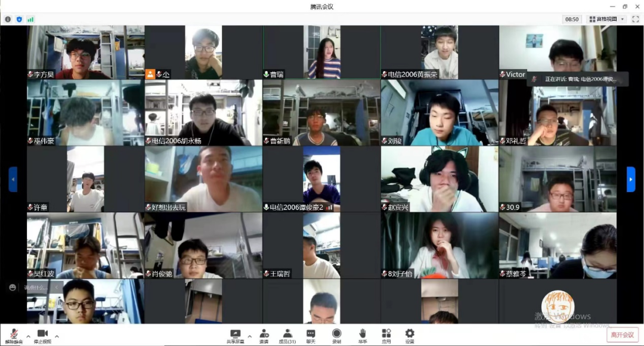Select the 肖俊驰 video tile
The height and width of the screenshot is (346, 644).
pos(203,245)
